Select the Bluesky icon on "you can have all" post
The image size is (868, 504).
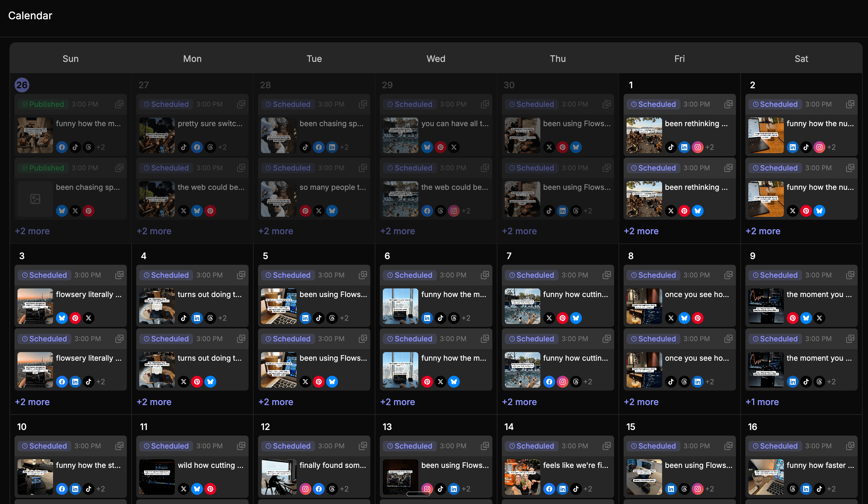click(x=427, y=147)
